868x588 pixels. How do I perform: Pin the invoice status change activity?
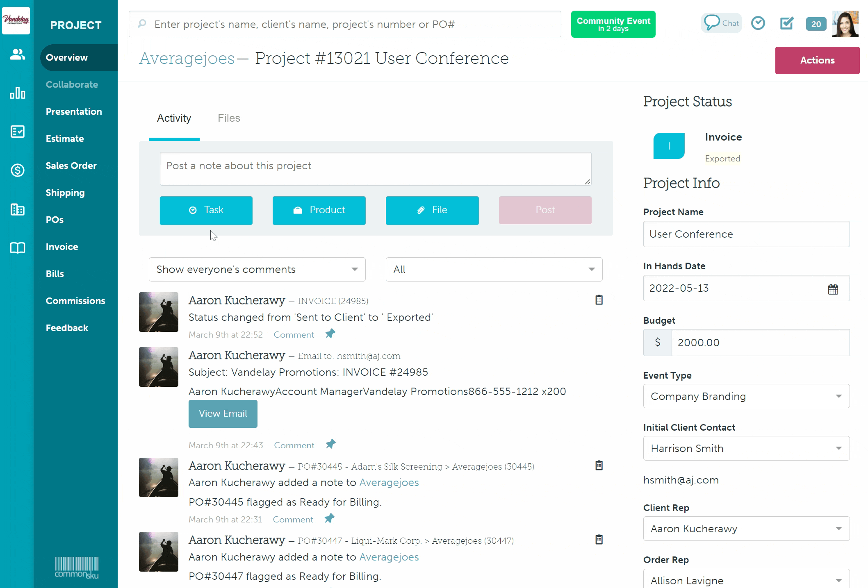330,334
